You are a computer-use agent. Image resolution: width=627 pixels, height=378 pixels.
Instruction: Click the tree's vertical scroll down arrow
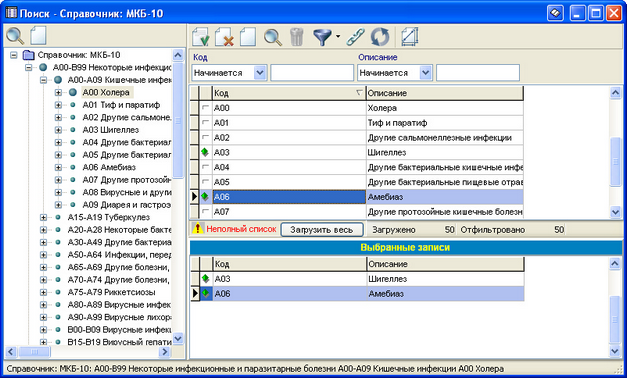[x=178, y=338]
